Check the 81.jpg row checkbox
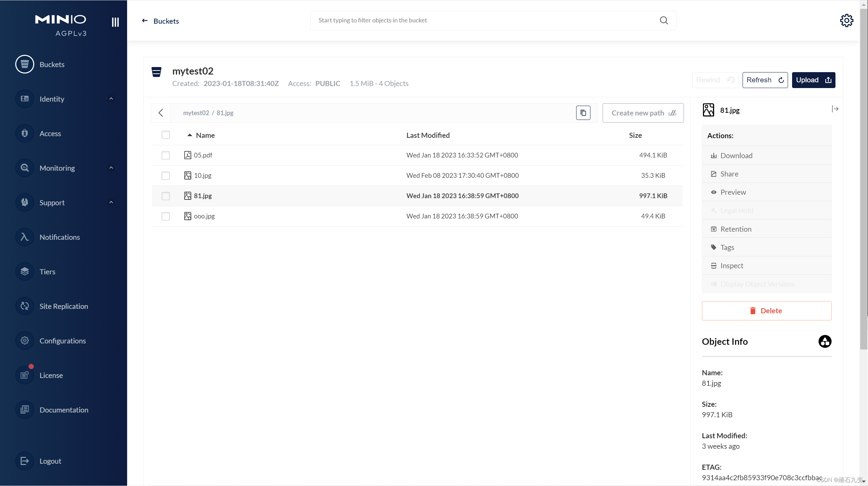The image size is (868, 486). point(166,196)
